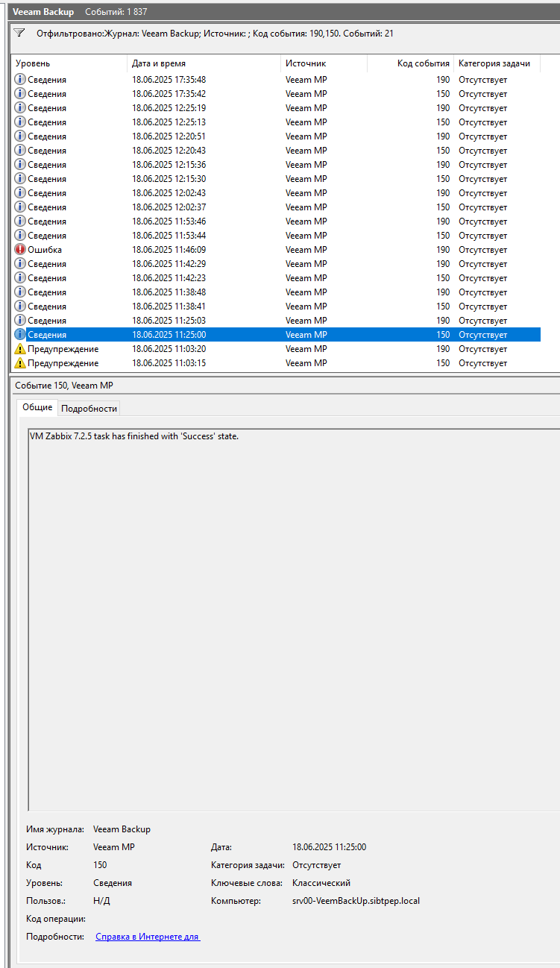Screen dimensions: 560x968
Task: Select date cell 18.06.2025 11:42:29
Action: click(169, 264)
